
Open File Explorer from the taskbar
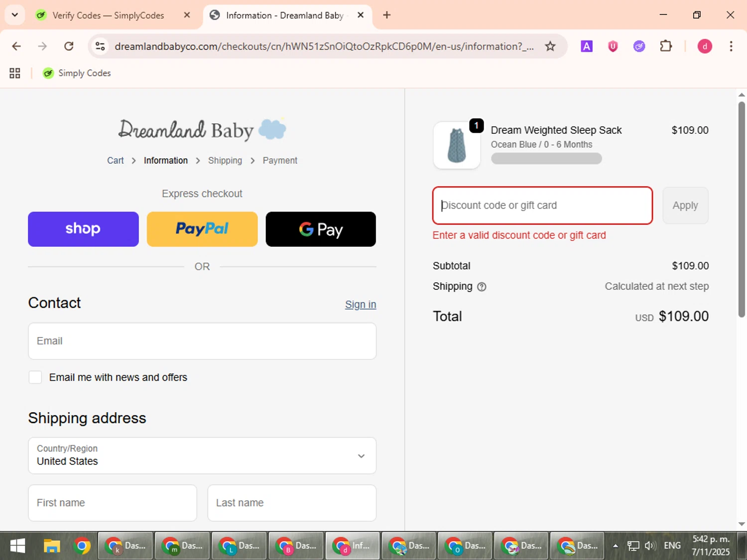52,546
